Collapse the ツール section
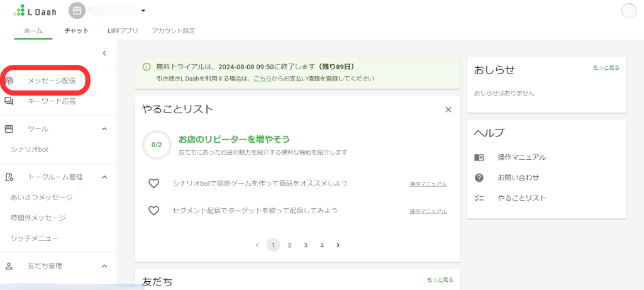This screenshot has width=644, height=290. (x=104, y=129)
